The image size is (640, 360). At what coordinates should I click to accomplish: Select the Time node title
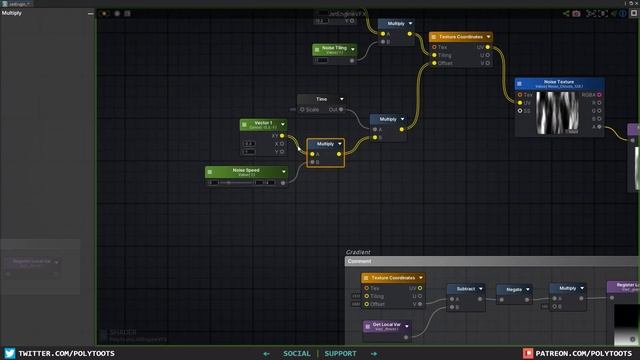(321, 99)
